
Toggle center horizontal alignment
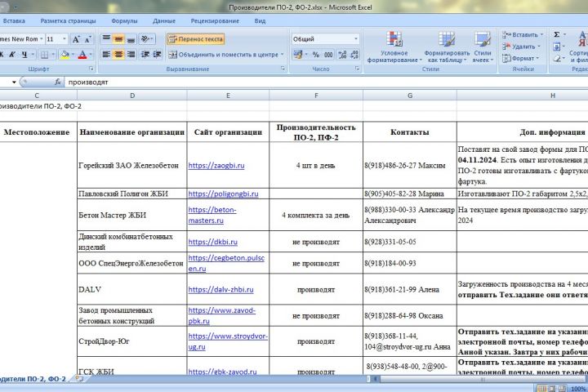coord(118,55)
